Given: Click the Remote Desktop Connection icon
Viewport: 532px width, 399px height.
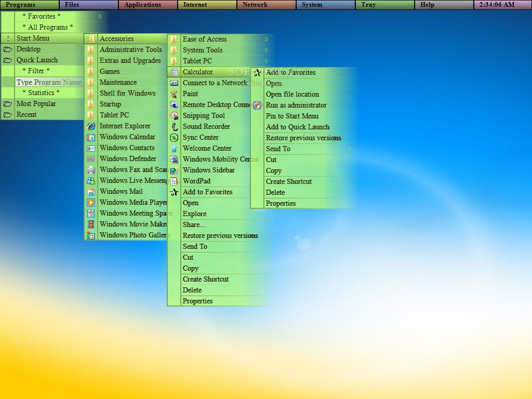Looking at the screenshot, I should [175, 105].
